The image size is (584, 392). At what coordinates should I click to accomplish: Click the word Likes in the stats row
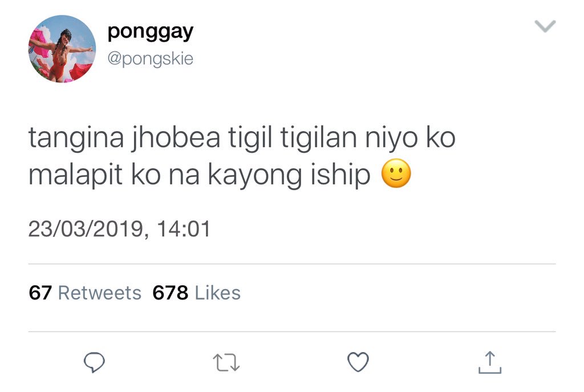coord(218,293)
